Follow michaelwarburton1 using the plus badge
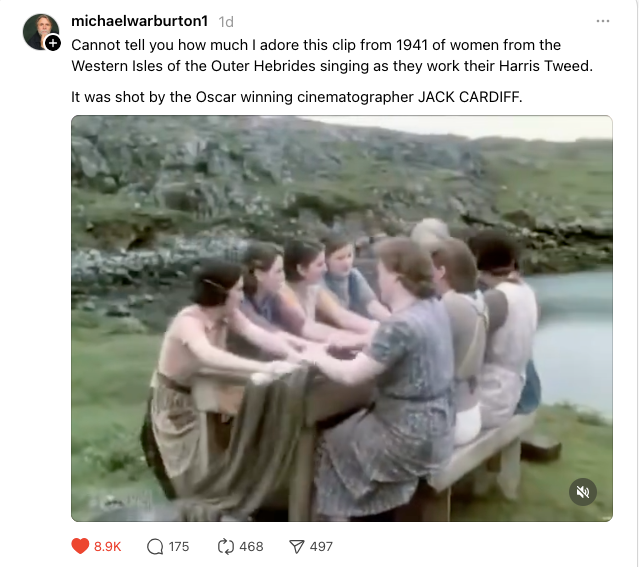639x567 pixels. (53, 43)
